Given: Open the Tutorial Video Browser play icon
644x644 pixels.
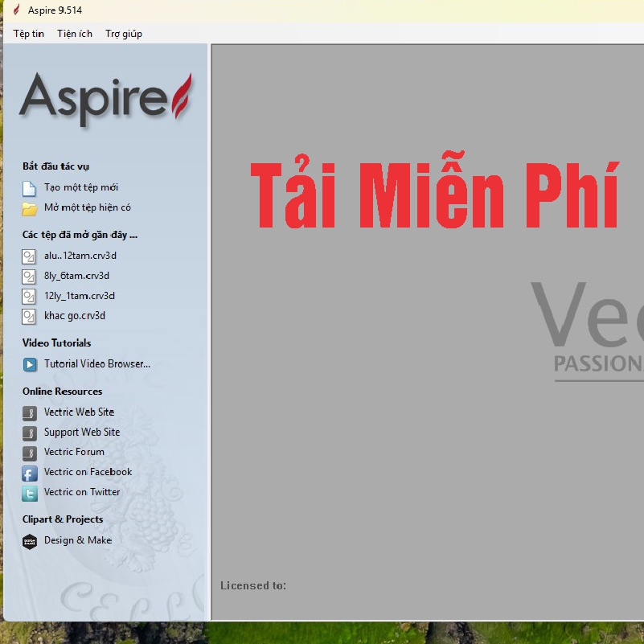Looking at the screenshot, I should (x=29, y=363).
